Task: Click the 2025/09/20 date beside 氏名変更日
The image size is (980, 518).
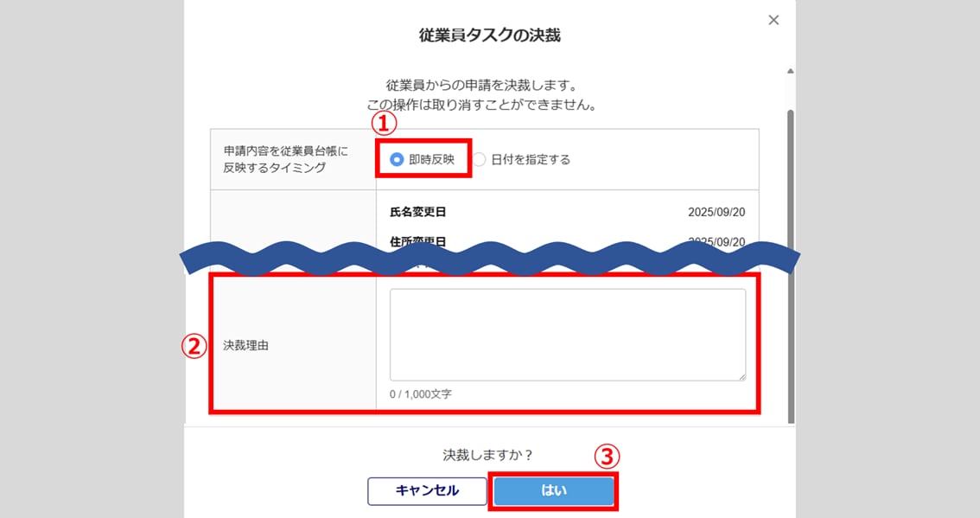Action: 716,212
